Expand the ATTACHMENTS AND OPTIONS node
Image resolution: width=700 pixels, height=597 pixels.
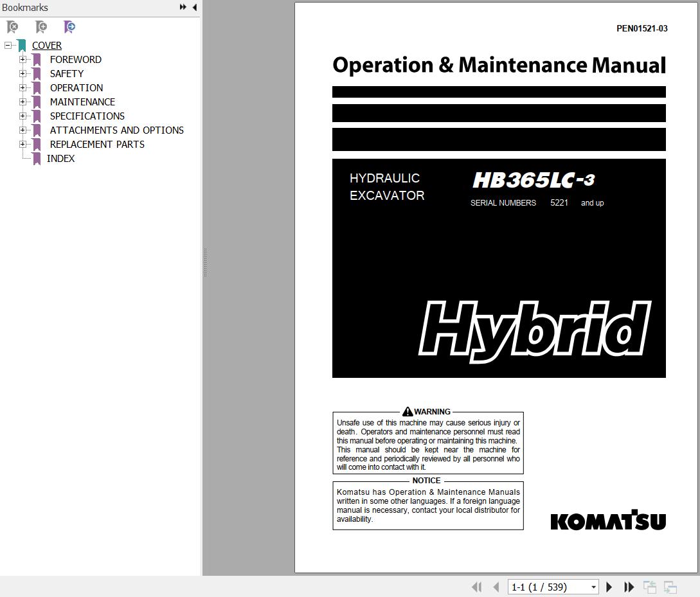22,130
